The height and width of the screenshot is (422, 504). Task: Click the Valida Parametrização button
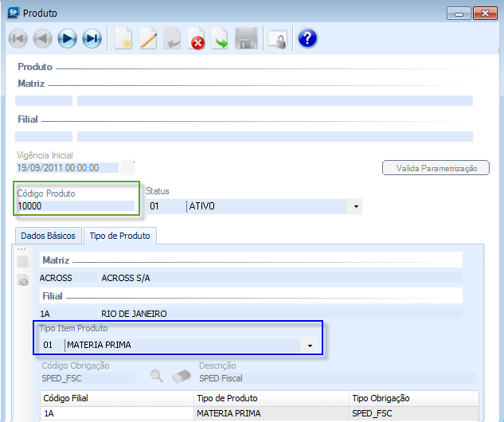pyautogui.click(x=436, y=168)
